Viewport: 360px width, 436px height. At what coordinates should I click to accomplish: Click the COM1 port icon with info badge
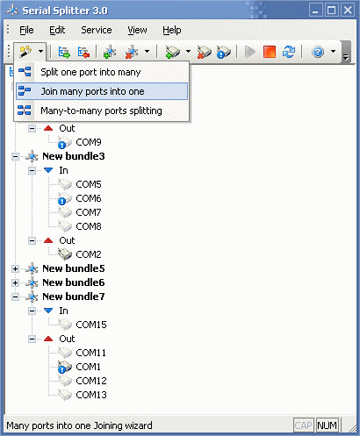tap(65, 367)
